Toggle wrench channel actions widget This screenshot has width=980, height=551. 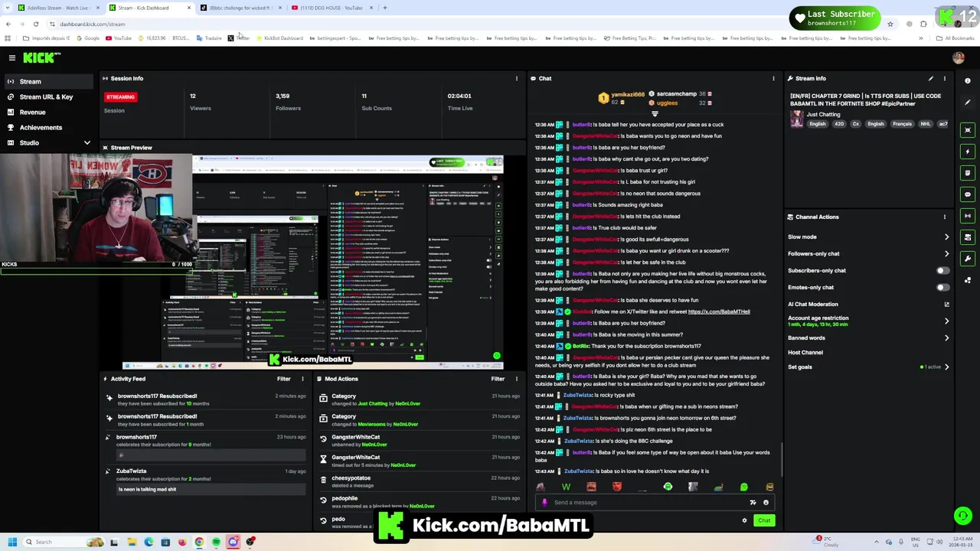pyautogui.click(x=968, y=259)
